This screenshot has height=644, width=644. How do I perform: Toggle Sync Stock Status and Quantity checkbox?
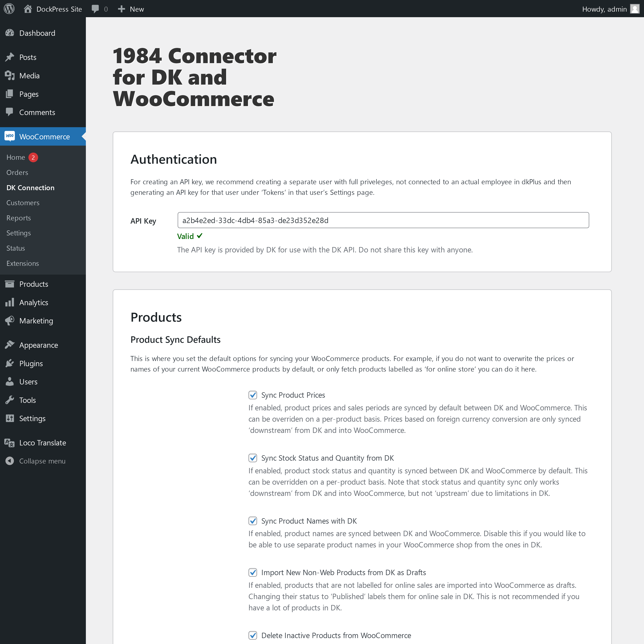tap(253, 458)
